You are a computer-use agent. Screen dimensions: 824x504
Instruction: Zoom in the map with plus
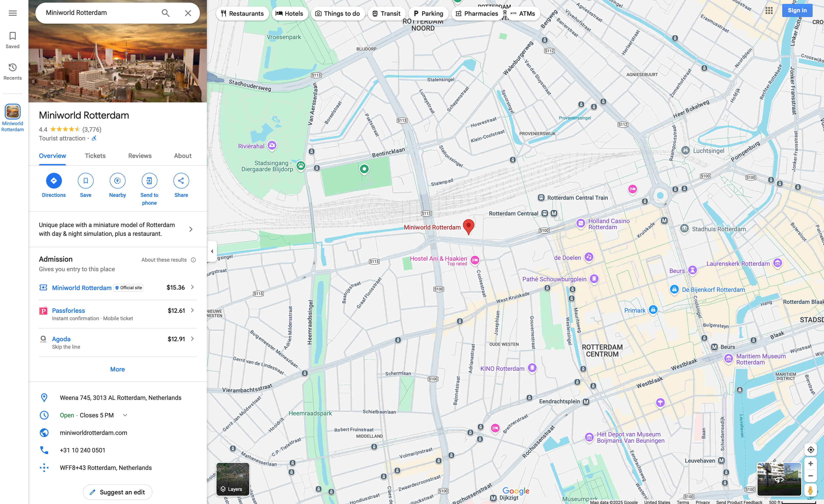(x=810, y=464)
